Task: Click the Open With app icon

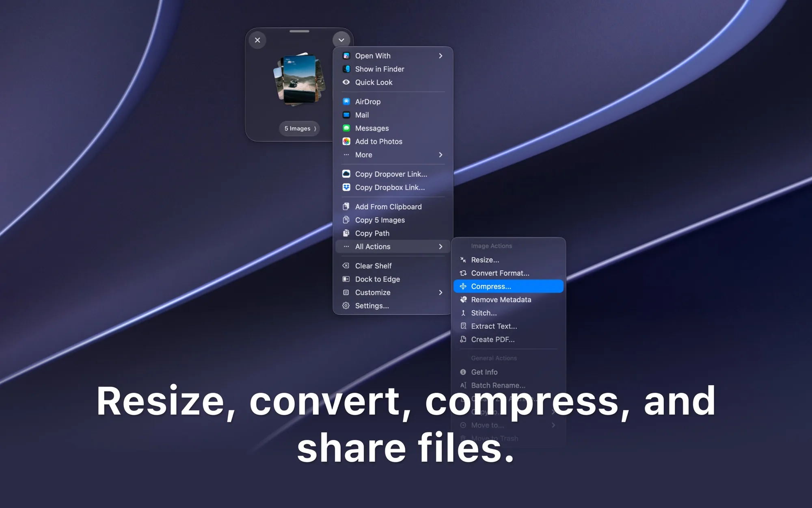Action: tap(346, 56)
